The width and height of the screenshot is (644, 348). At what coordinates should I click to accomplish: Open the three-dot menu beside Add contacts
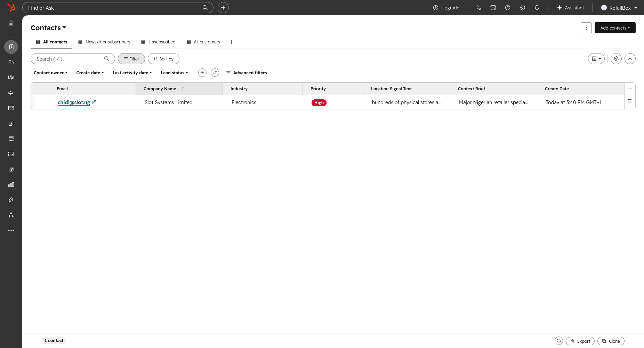pos(586,28)
